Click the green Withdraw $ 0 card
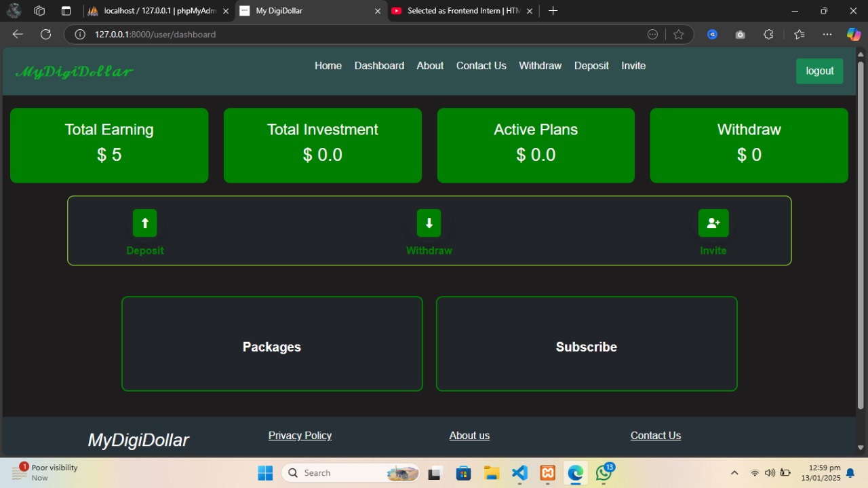The image size is (868, 488). click(749, 145)
